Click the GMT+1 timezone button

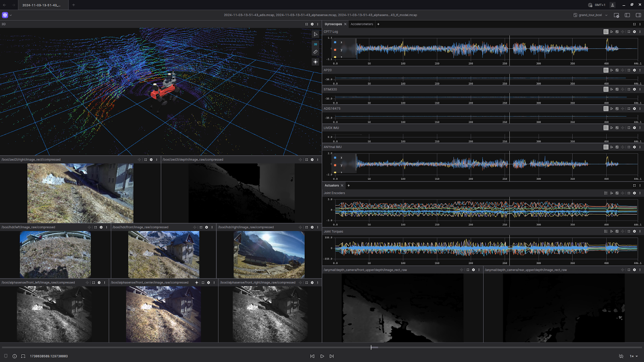point(597,5)
